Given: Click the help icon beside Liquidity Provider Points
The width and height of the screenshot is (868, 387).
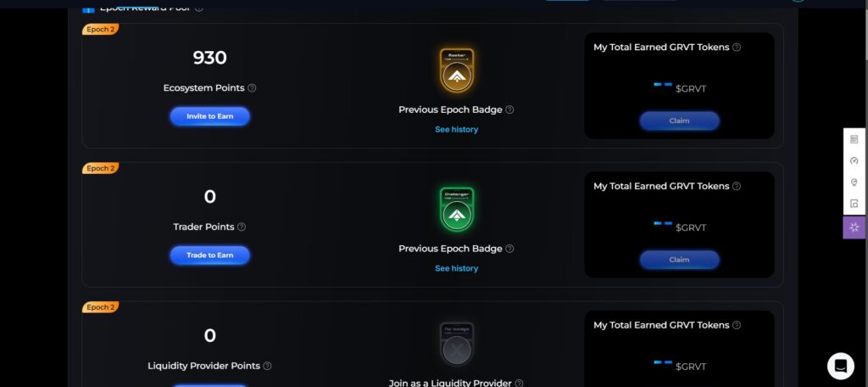Looking at the screenshot, I should pos(267,366).
